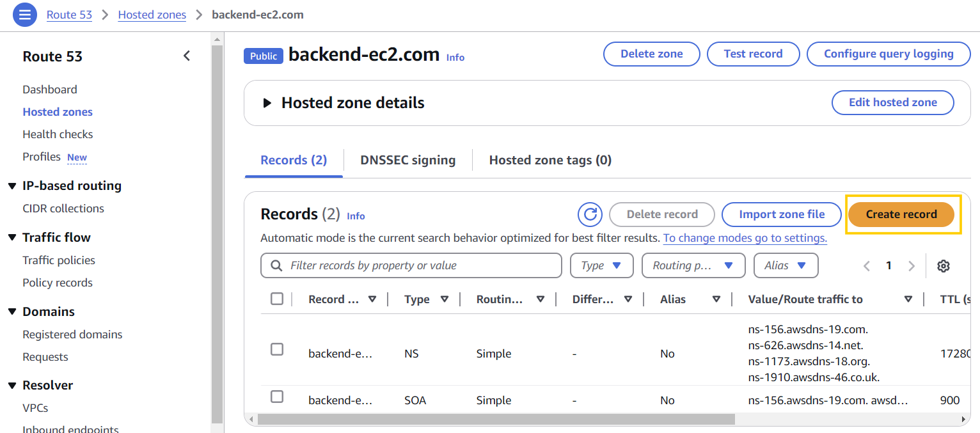The height and width of the screenshot is (433, 980).
Task: Switch to Hosted zone tags (0) tab
Action: (x=550, y=160)
